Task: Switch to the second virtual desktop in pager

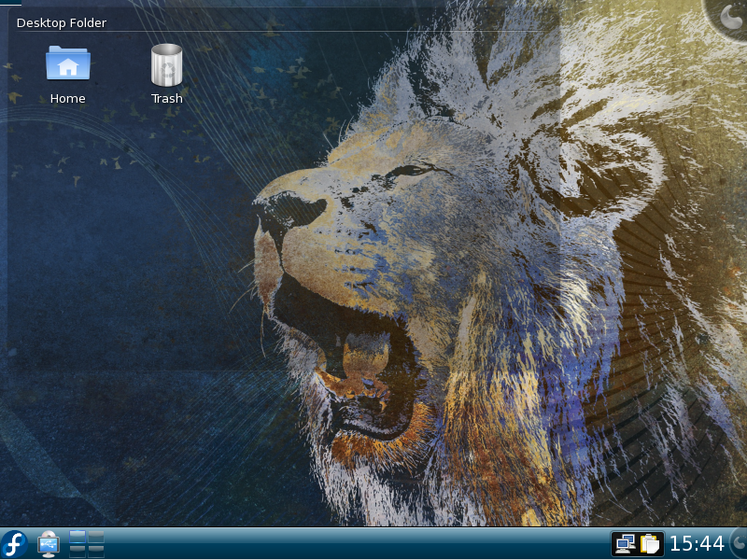Action: click(x=96, y=537)
